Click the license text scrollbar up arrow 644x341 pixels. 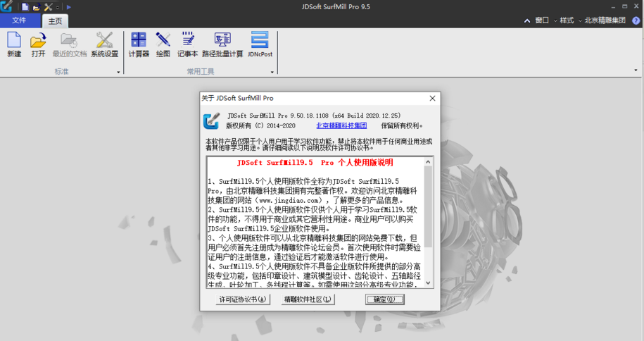pyautogui.click(x=429, y=161)
